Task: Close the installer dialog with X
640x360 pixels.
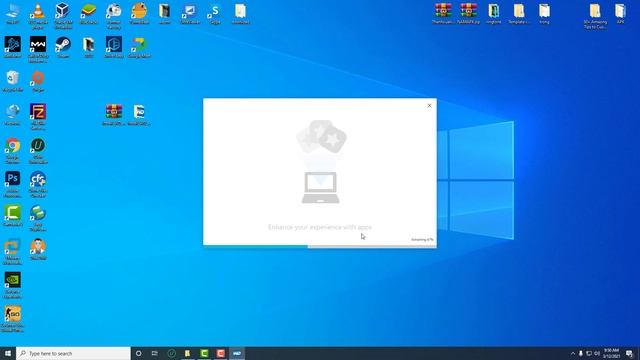Action: click(x=429, y=105)
